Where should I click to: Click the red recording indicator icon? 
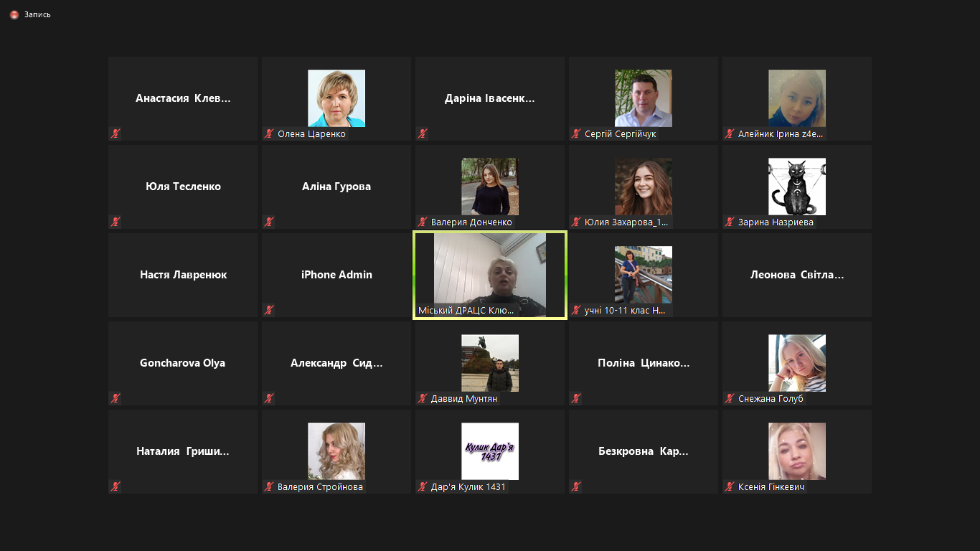pyautogui.click(x=14, y=14)
